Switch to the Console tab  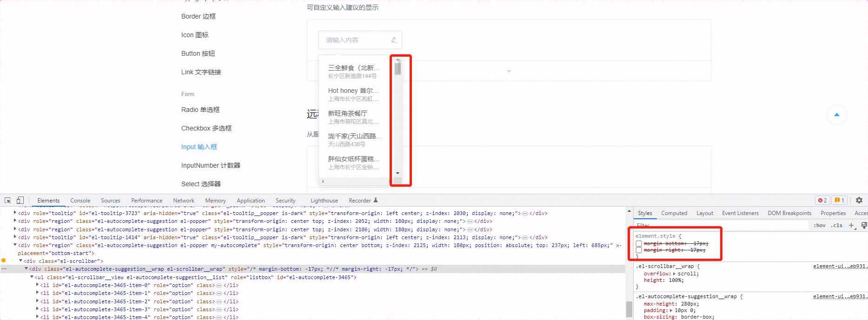pyautogui.click(x=80, y=201)
